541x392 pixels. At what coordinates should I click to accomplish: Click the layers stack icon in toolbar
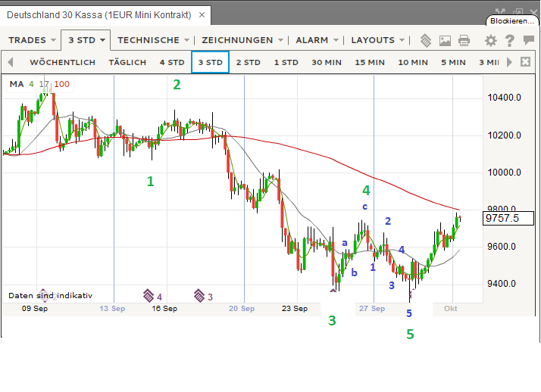tap(427, 41)
